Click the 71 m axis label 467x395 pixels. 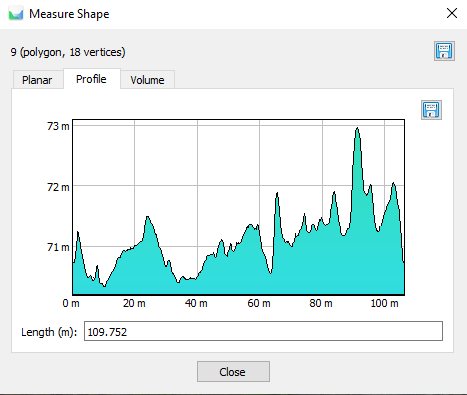[x=58, y=247]
